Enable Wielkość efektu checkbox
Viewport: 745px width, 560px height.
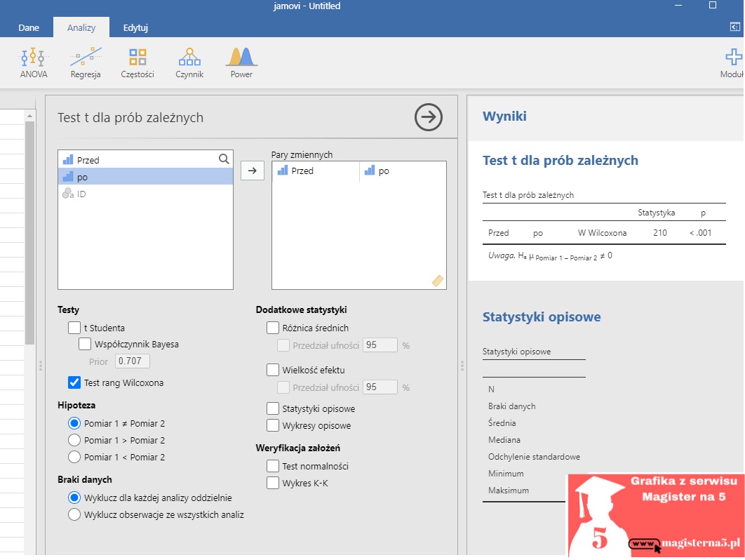pyautogui.click(x=273, y=370)
